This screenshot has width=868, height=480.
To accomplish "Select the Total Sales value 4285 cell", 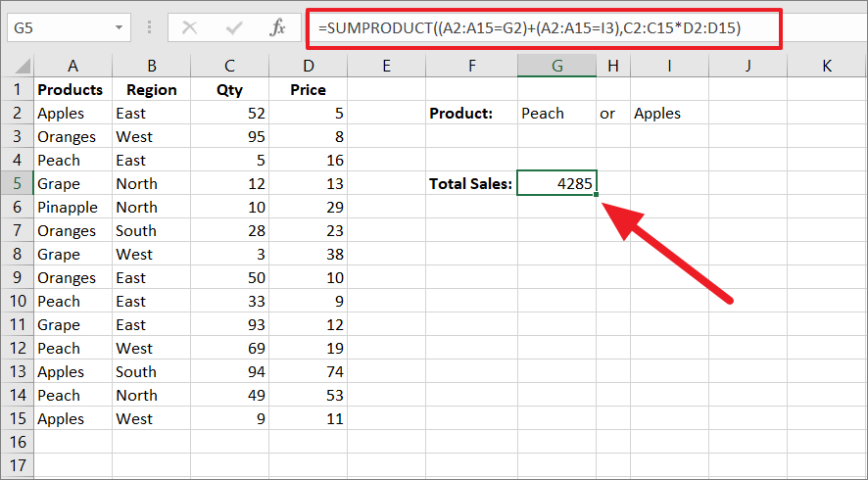I will [x=556, y=183].
